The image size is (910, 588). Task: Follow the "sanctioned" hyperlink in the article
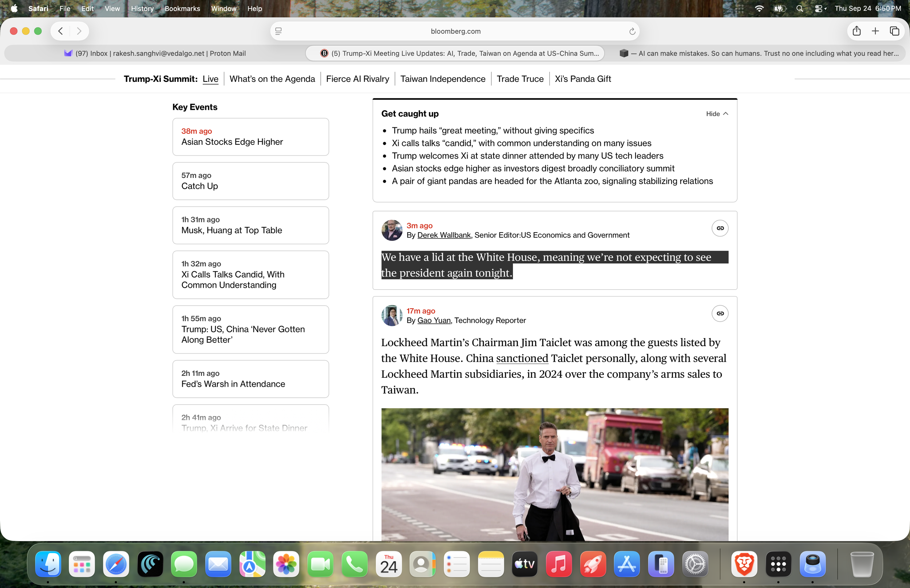[522, 358]
